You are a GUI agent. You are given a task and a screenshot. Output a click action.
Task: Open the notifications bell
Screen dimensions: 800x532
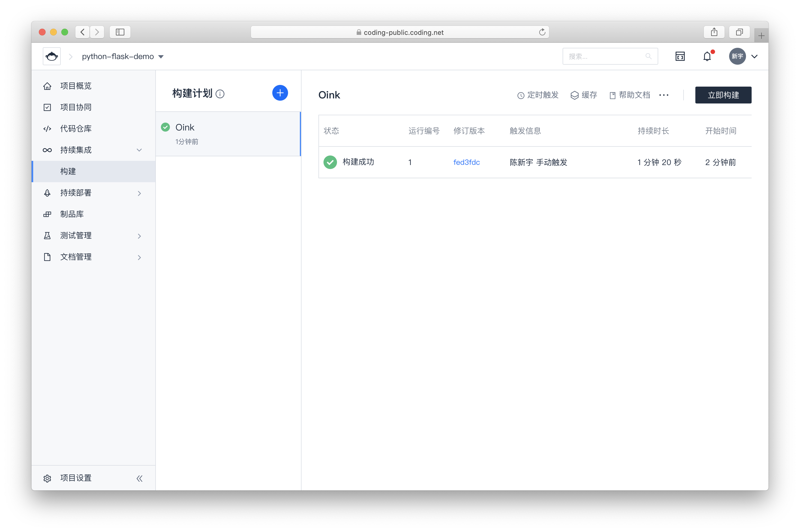pos(707,56)
